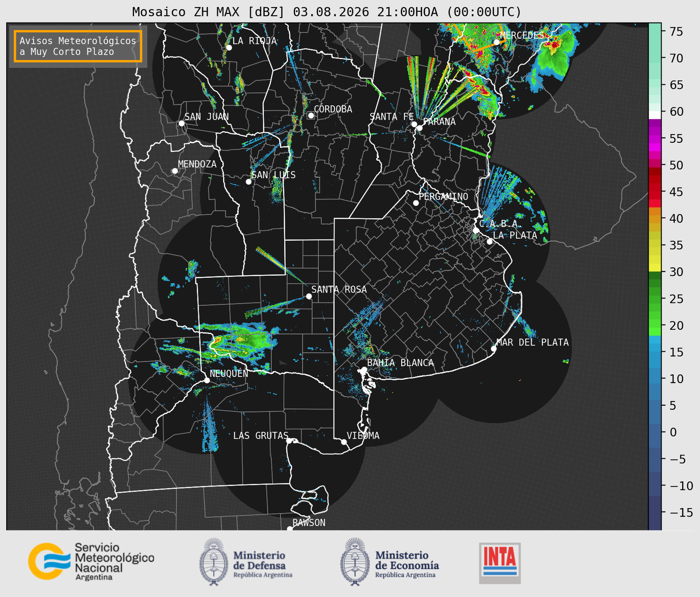Click the Ministerio de Defensa emblem
The width and height of the screenshot is (700, 597).
pos(213,562)
